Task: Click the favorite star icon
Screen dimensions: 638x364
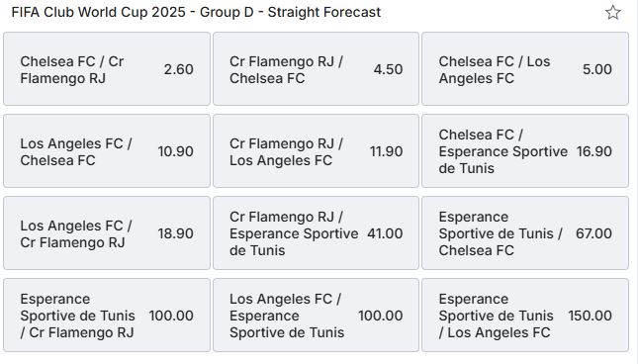Action: coord(612,12)
